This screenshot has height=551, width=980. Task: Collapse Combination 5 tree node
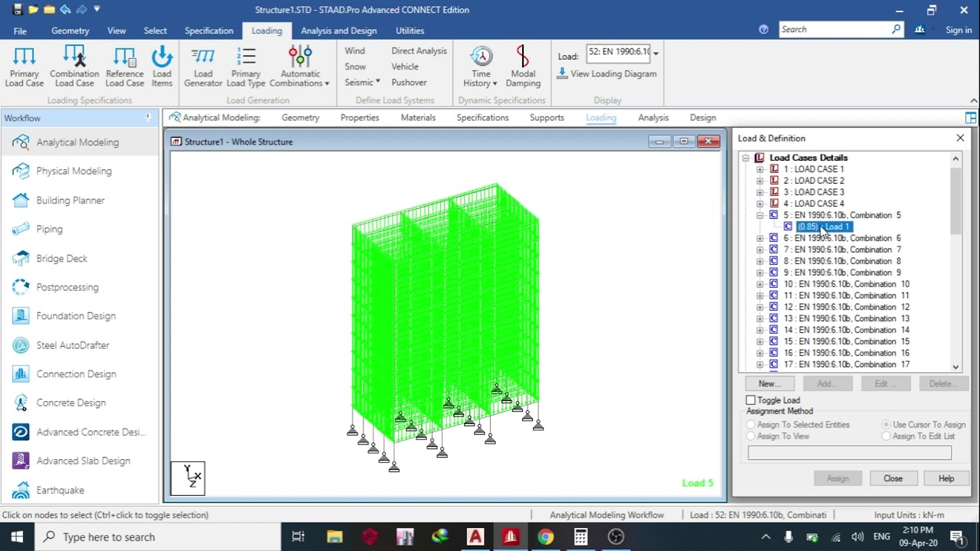[x=759, y=215]
